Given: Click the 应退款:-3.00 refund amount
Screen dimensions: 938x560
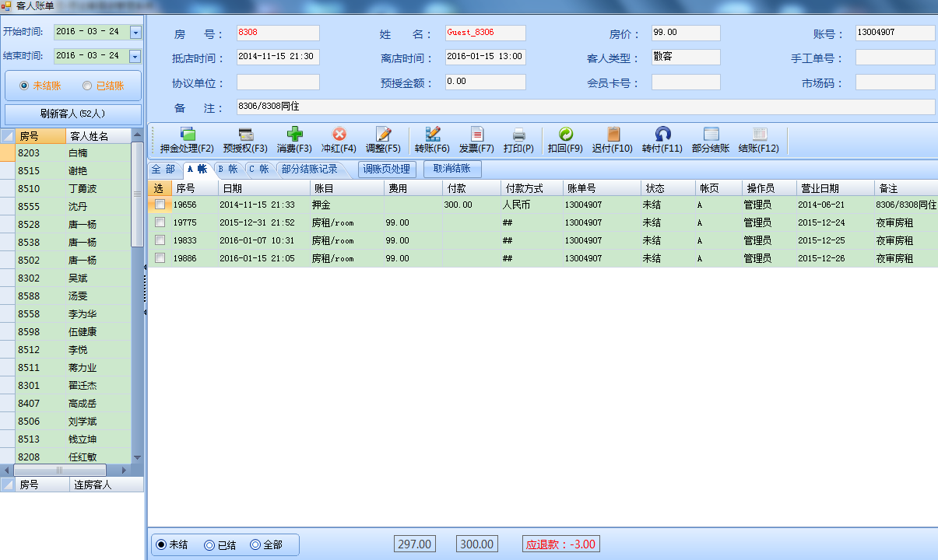Looking at the screenshot, I should tap(560, 544).
